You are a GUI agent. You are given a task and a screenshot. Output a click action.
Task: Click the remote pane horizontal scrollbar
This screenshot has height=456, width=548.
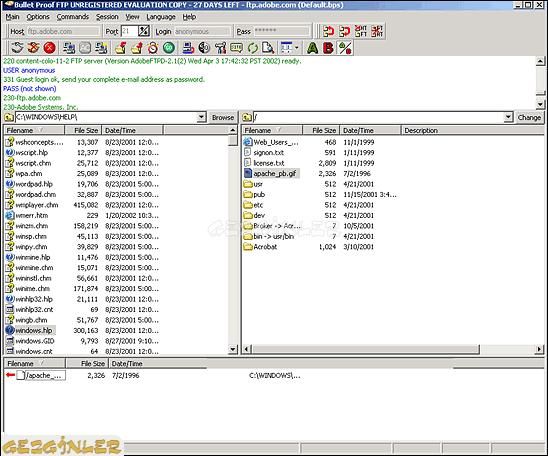366,349
